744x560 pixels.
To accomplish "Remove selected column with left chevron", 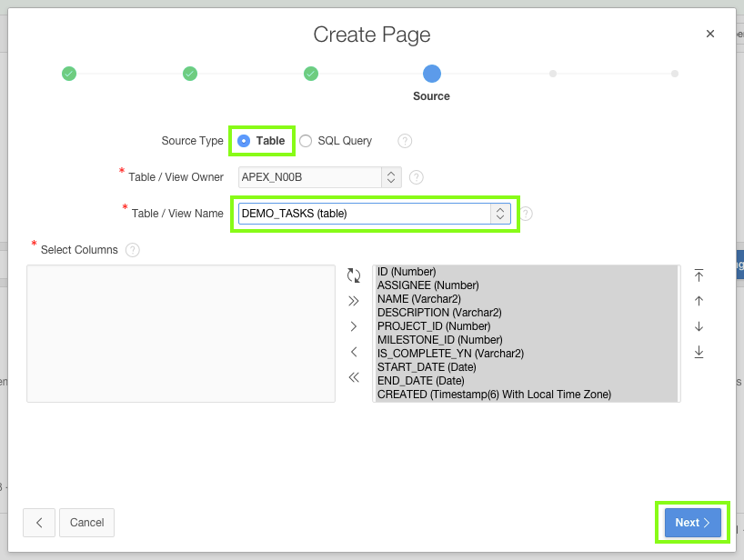I will [354, 352].
